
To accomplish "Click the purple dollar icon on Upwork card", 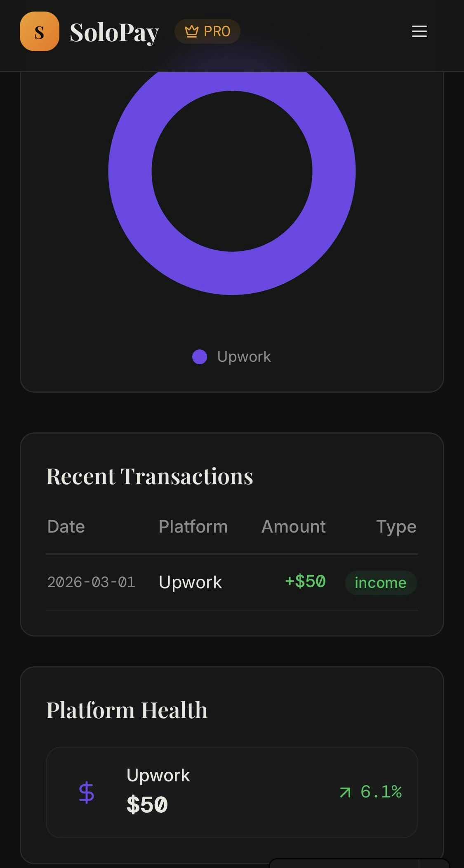I will tap(87, 792).
